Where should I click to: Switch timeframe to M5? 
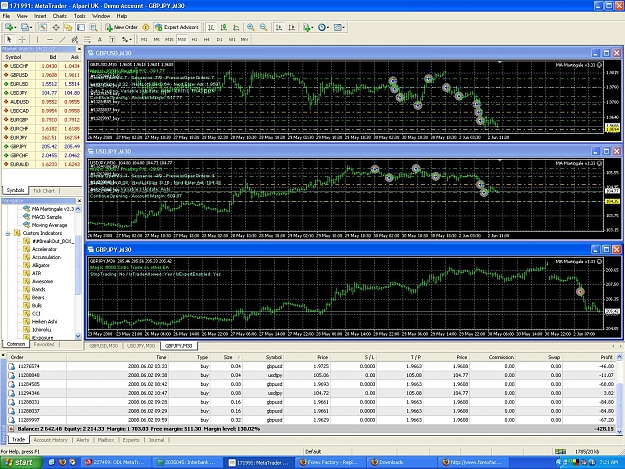pyautogui.click(x=157, y=39)
